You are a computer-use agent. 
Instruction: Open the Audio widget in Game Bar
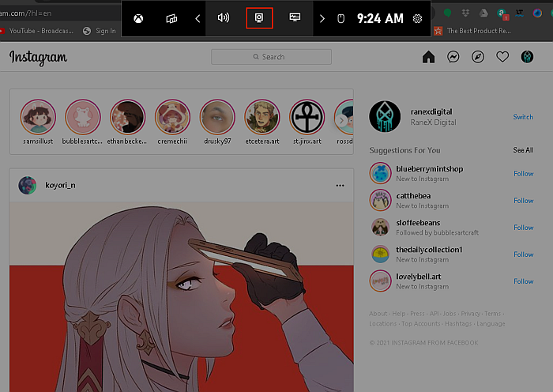pos(224,17)
